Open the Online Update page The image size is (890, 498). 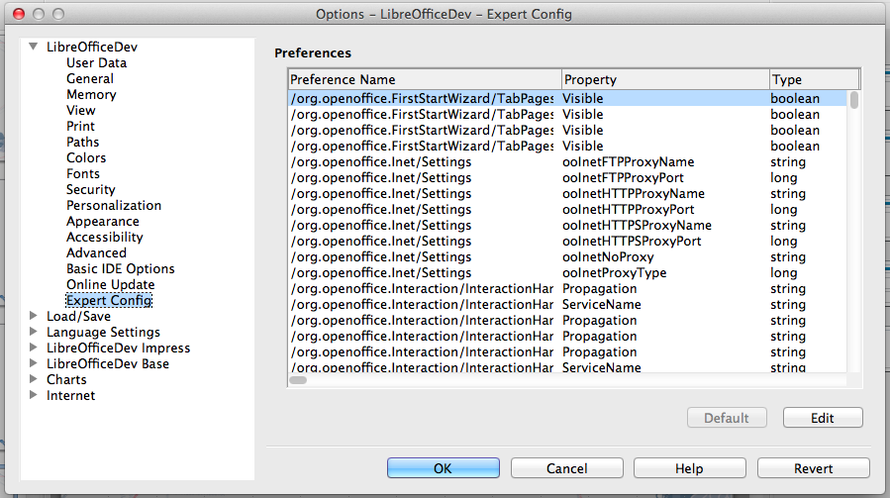coord(110,285)
